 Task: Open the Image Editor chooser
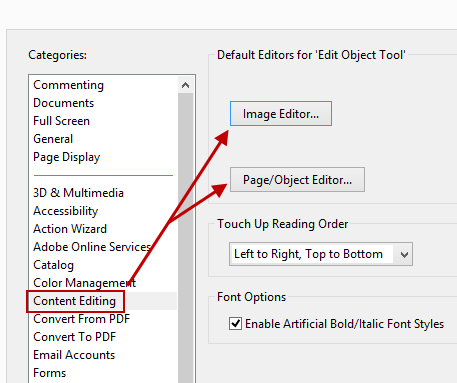281,114
